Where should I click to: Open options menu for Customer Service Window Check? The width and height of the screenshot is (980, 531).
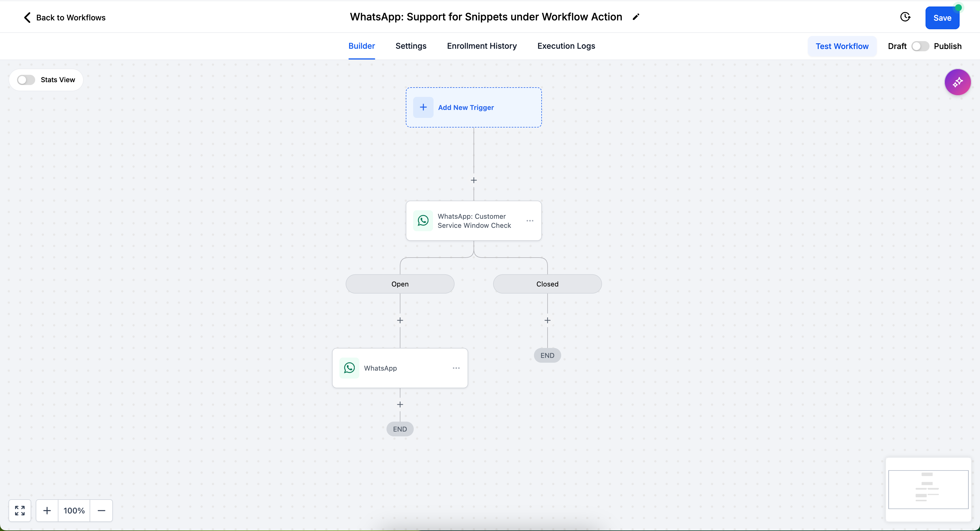530,221
